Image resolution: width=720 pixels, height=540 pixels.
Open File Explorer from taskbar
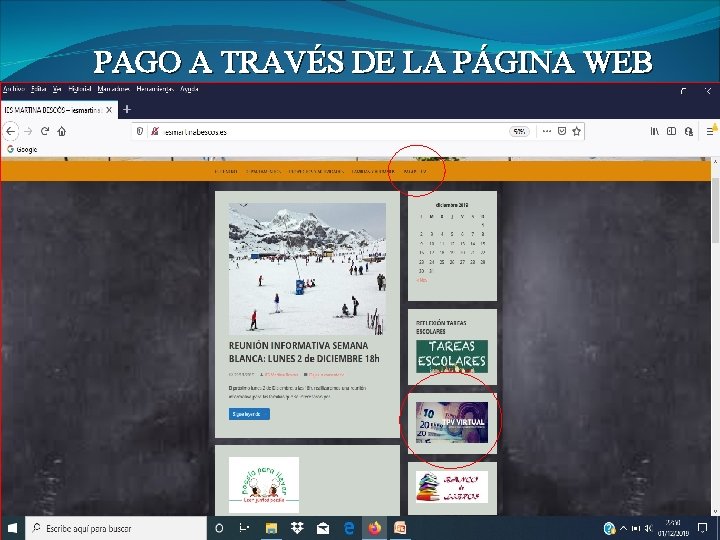click(x=271, y=528)
